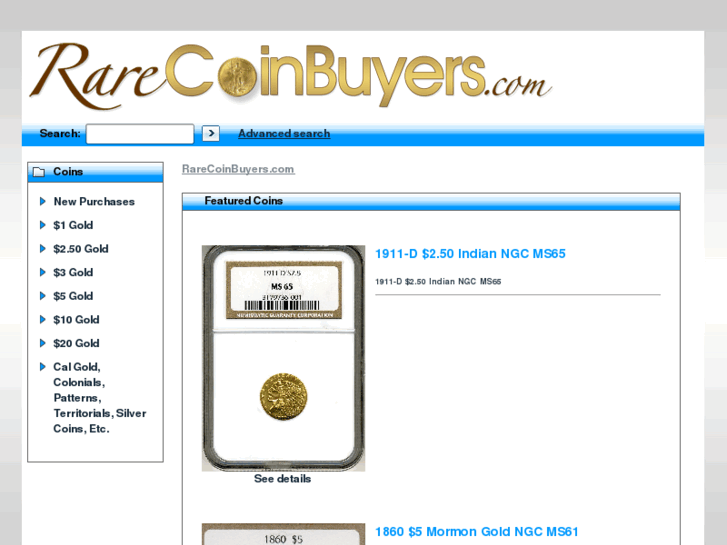Click the Featured Coins section header
The height and width of the screenshot is (545, 727).
click(x=431, y=201)
